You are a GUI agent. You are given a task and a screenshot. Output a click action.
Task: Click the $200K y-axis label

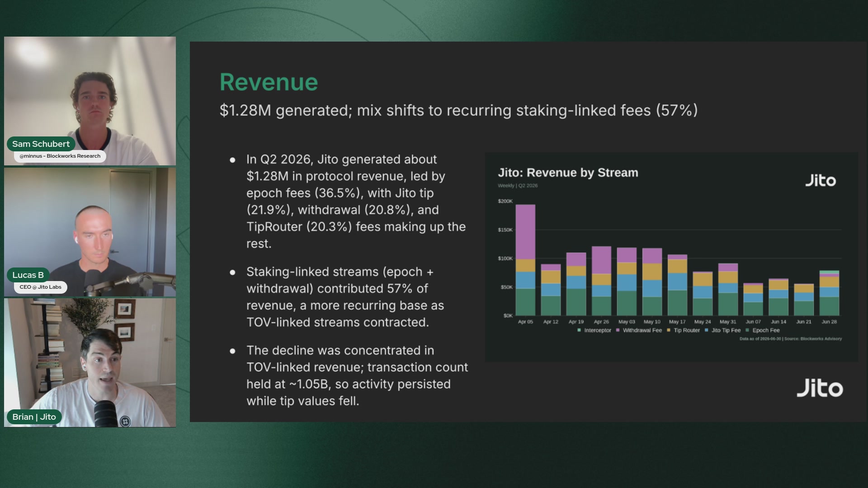[x=505, y=201]
